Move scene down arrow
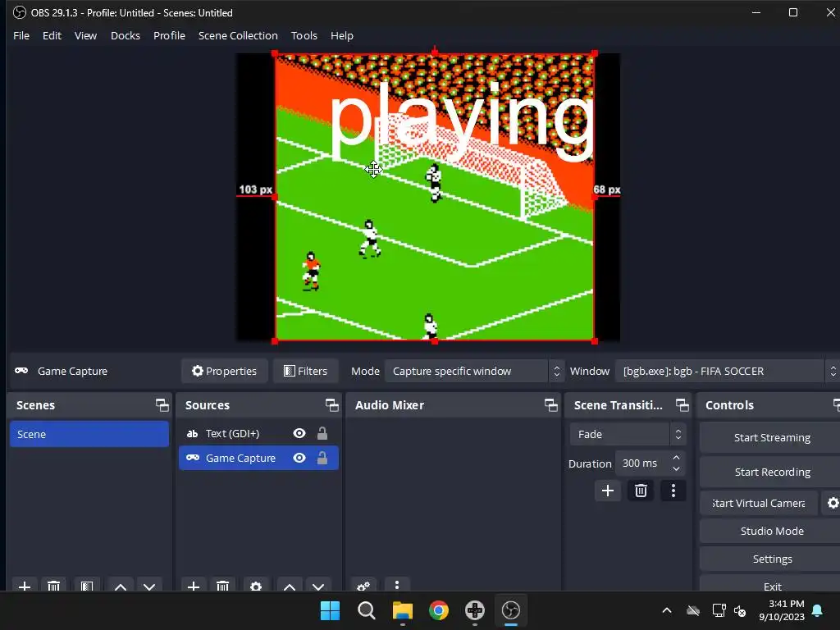The image size is (840, 630). (149, 586)
